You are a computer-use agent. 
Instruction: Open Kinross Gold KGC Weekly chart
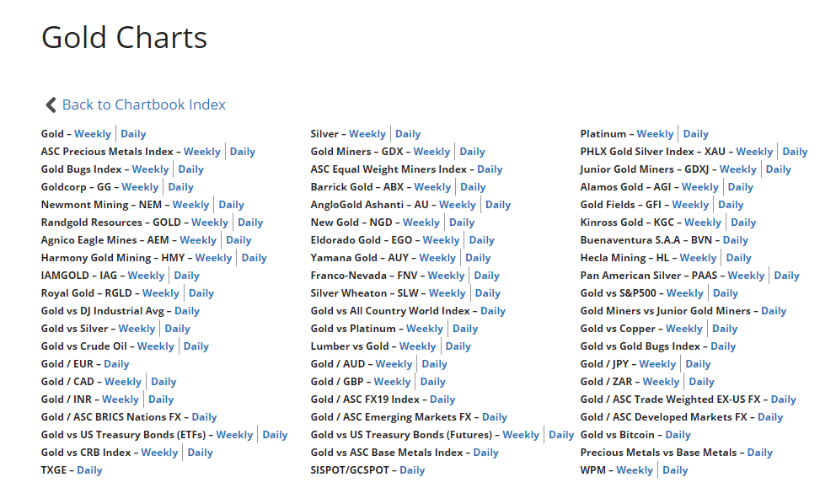coord(703,222)
